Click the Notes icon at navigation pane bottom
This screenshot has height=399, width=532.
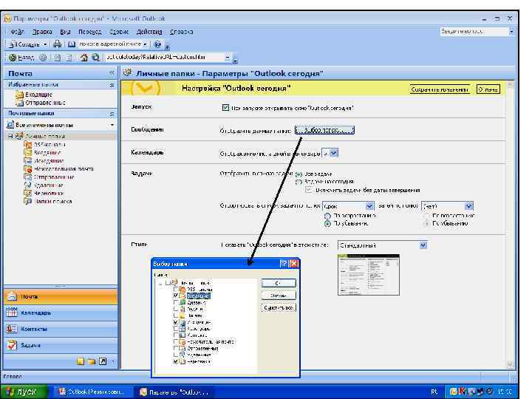click(81, 361)
